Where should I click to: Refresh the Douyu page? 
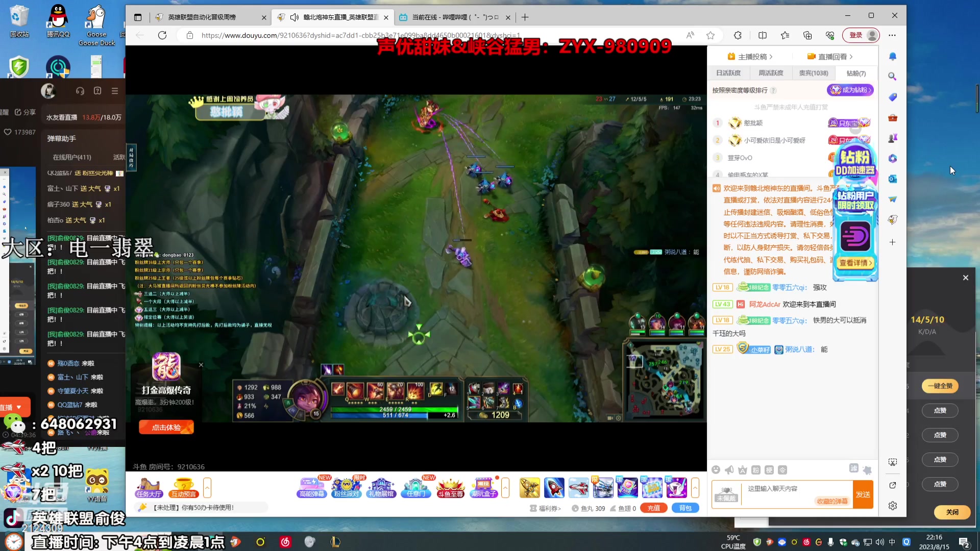pos(162,35)
